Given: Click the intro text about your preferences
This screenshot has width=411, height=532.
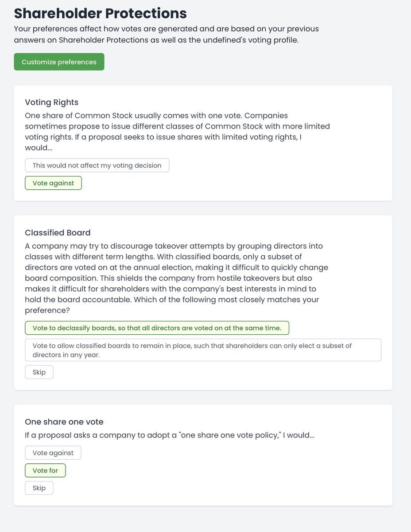Looking at the screenshot, I should (x=167, y=34).
